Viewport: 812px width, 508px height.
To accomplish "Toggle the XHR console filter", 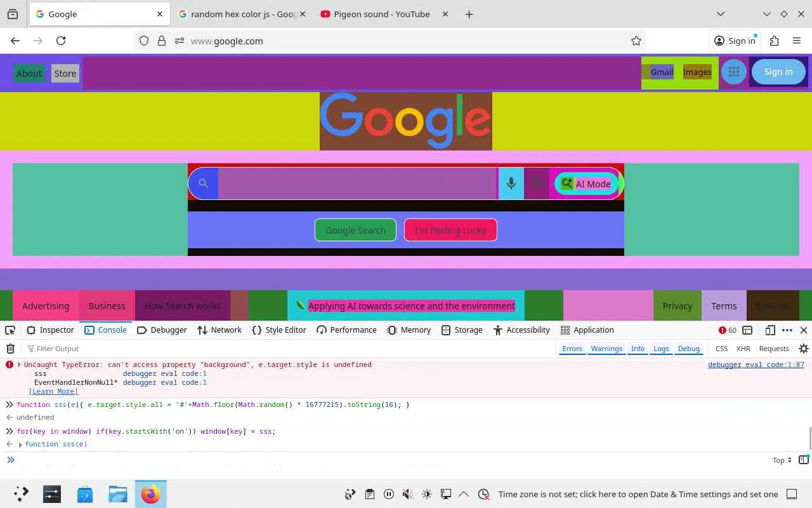I will (743, 349).
